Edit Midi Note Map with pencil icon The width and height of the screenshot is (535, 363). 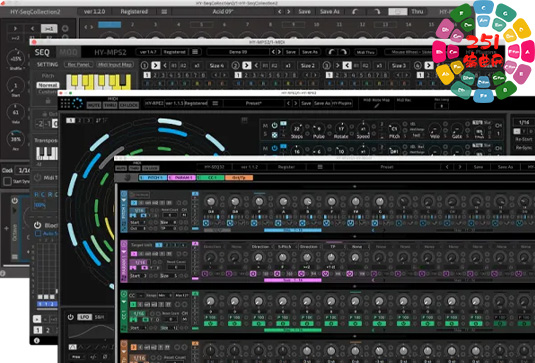pyautogui.click(x=376, y=106)
